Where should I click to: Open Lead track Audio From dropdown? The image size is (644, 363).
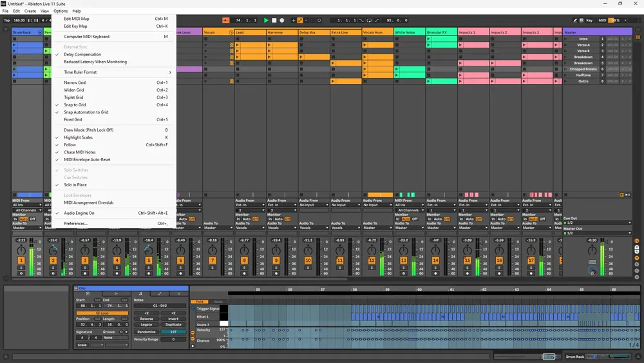[250, 205]
